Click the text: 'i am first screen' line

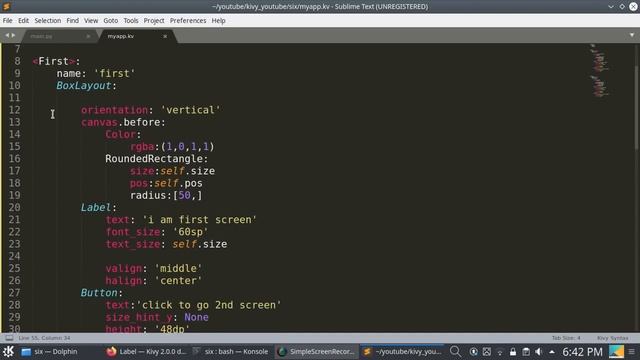(181, 220)
